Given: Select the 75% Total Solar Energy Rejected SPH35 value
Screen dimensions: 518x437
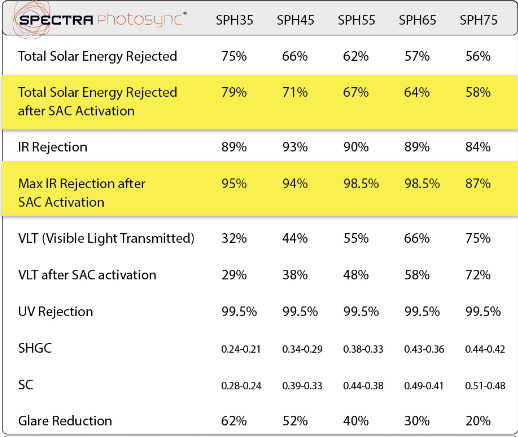Looking at the screenshot, I should click(234, 56).
